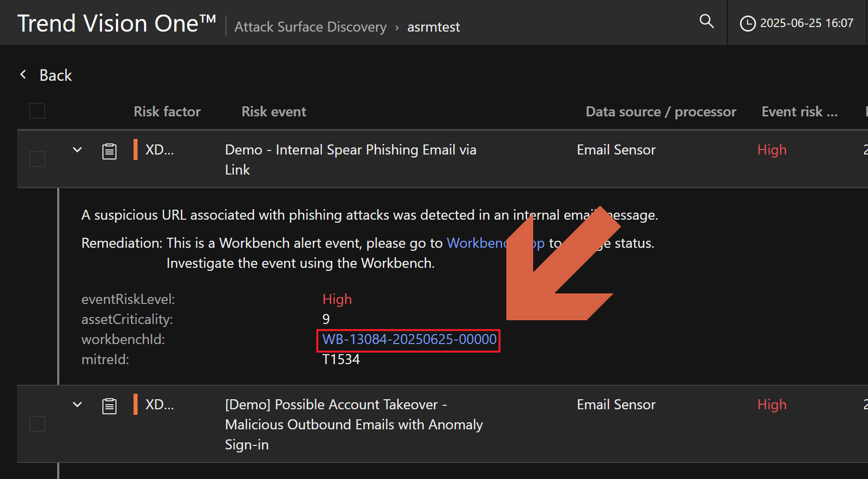Check the Account Takeover event row checkbox
This screenshot has width=868, height=479.
coord(37,424)
